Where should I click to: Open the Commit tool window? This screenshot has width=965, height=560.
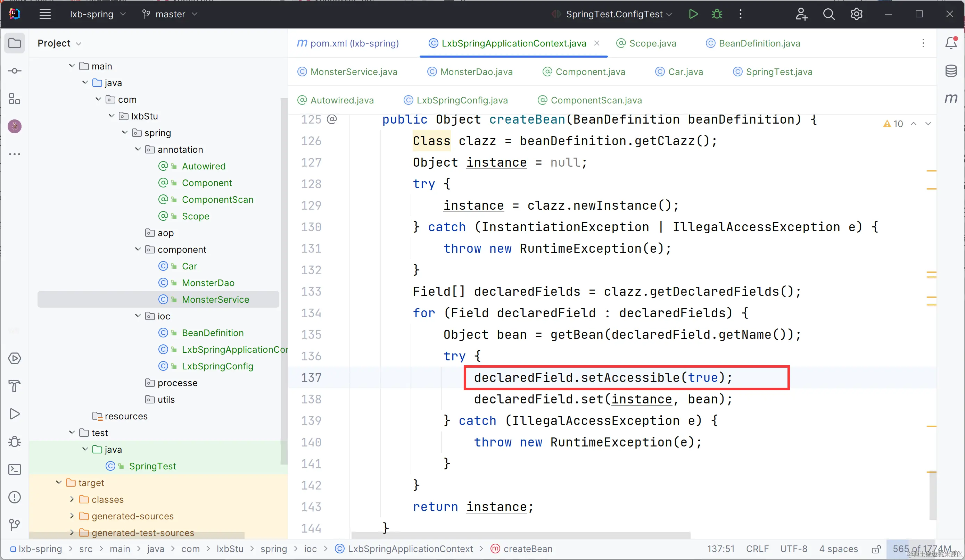(15, 71)
